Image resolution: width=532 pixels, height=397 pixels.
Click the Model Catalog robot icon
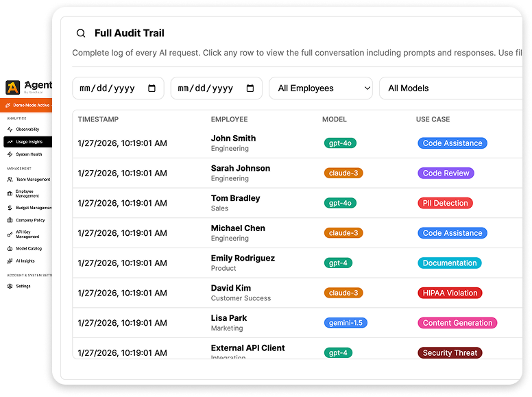(x=10, y=248)
